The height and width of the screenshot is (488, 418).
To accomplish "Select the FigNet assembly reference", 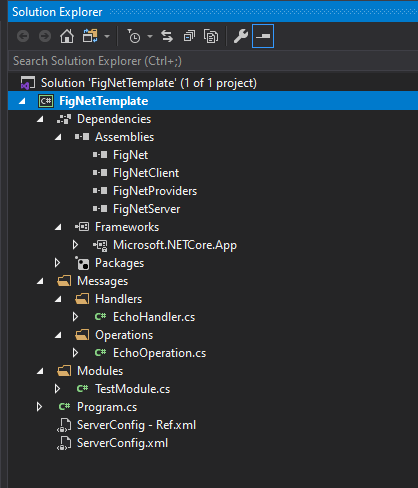I will [131, 155].
